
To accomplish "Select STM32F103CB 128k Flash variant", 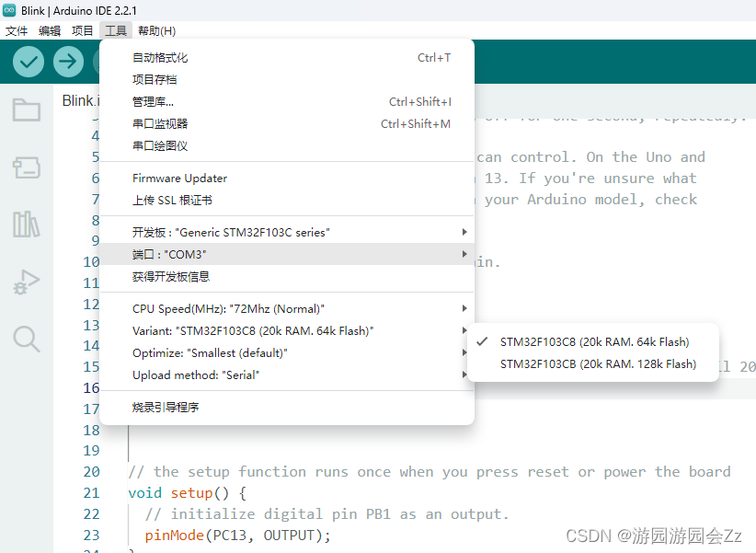I will [x=593, y=364].
